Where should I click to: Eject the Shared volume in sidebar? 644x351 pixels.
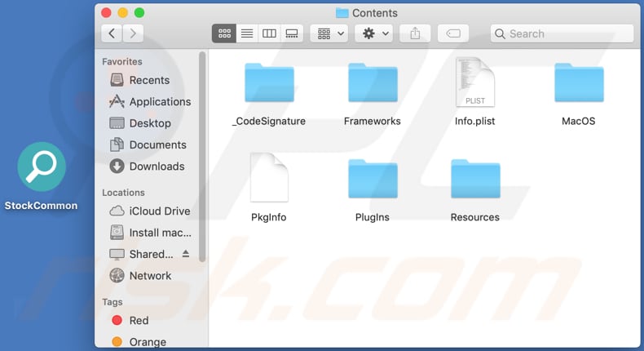point(185,254)
